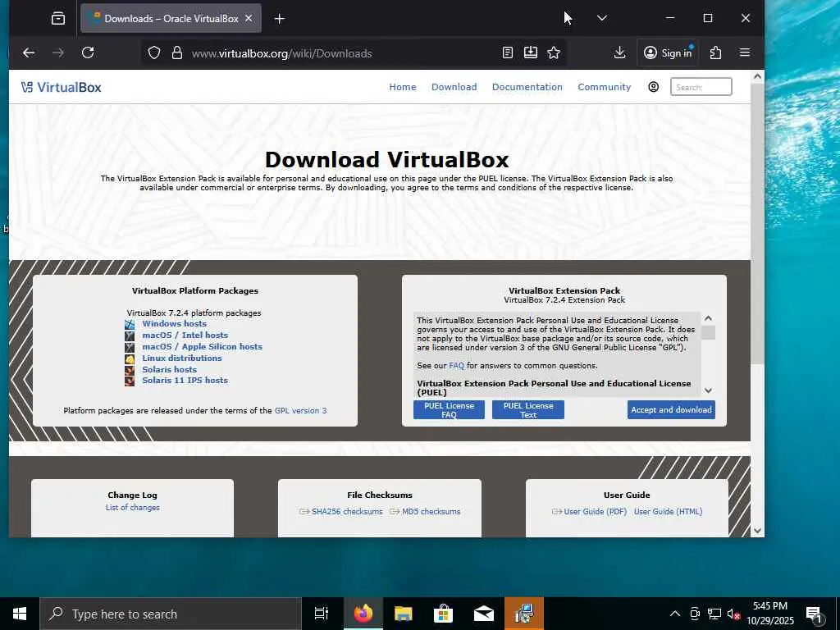
Task: Open the GPL version 3 link
Action: pyautogui.click(x=300, y=410)
